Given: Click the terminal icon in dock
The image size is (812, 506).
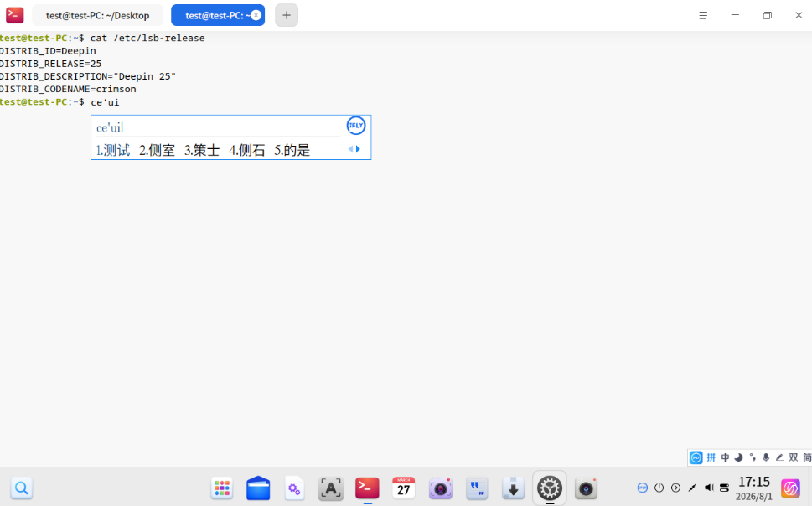Looking at the screenshot, I should pos(367,488).
